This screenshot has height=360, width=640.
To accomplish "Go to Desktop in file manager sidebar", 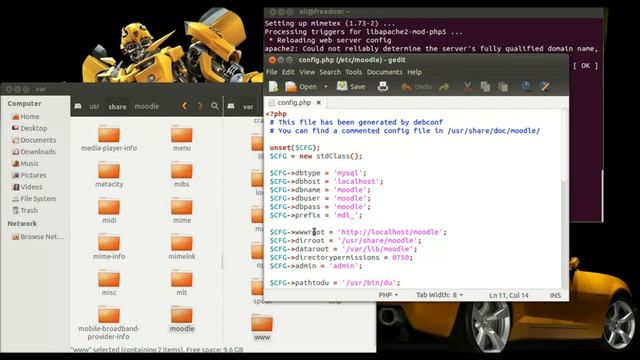I will click(x=29, y=128).
